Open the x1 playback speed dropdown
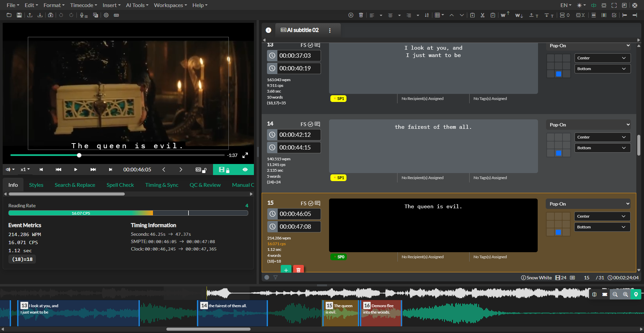The height and width of the screenshot is (333, 644). [25, 170]
